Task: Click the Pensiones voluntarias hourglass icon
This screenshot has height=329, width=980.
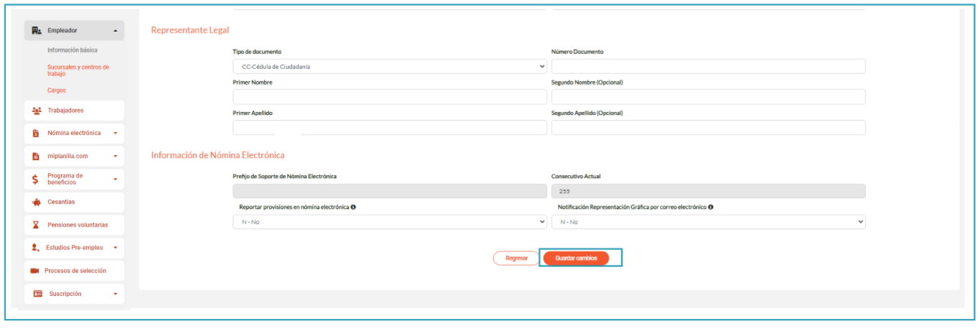Action: pos(36,225)
